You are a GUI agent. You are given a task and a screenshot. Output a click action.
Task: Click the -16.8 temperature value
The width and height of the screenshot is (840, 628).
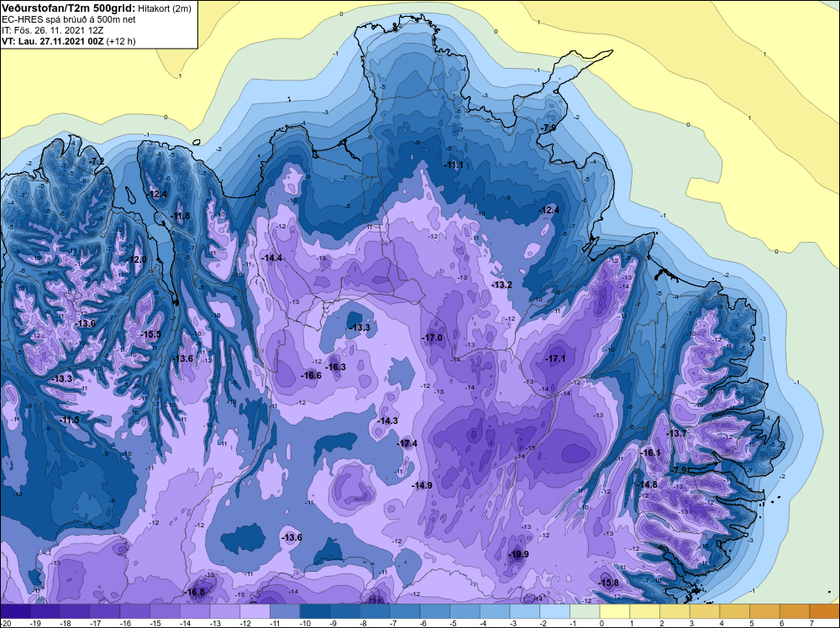[194, 592]
